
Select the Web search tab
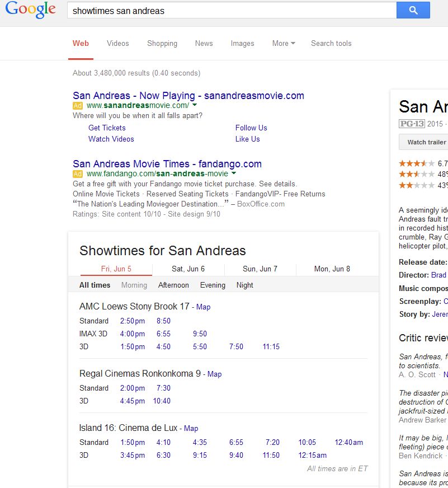[x=81, y=43]
